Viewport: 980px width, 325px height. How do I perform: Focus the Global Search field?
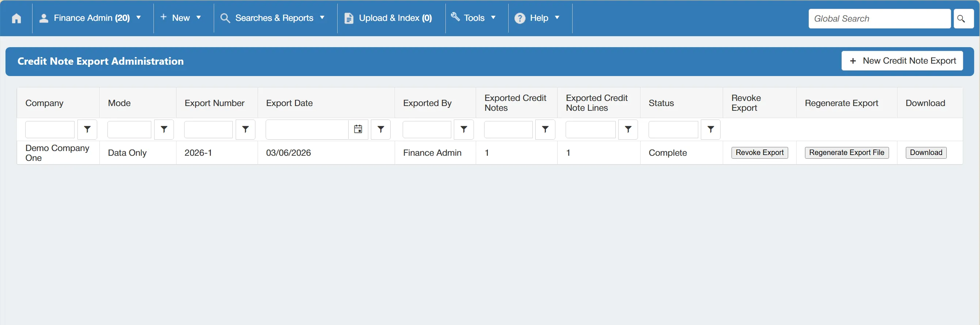pos(879,19)
